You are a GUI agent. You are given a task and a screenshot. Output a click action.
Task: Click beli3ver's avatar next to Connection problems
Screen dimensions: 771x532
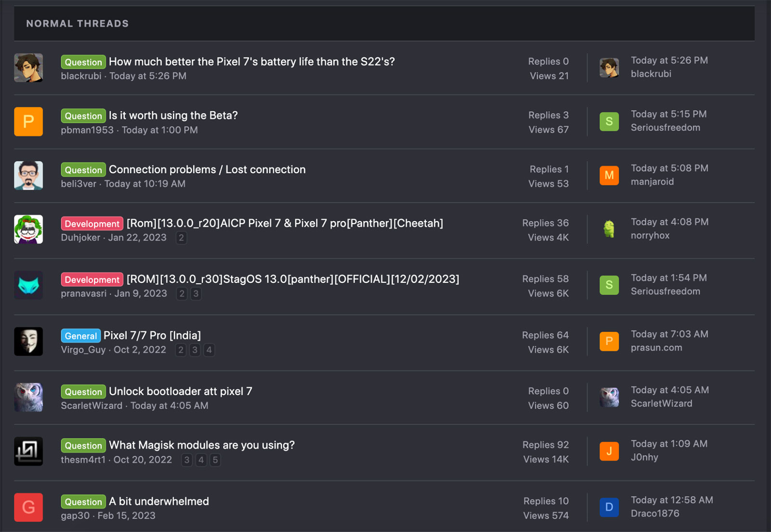coord(28,175)
